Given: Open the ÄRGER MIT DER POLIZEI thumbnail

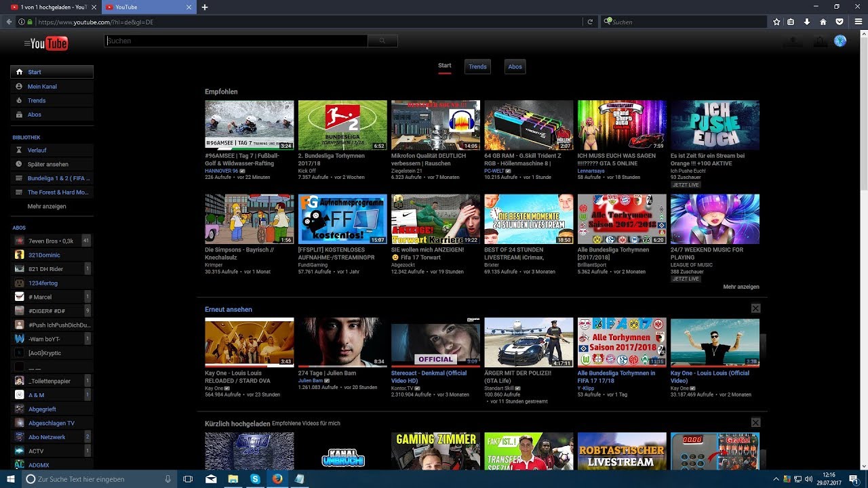Looking at the screenshot, I should (x=528, y=342).
